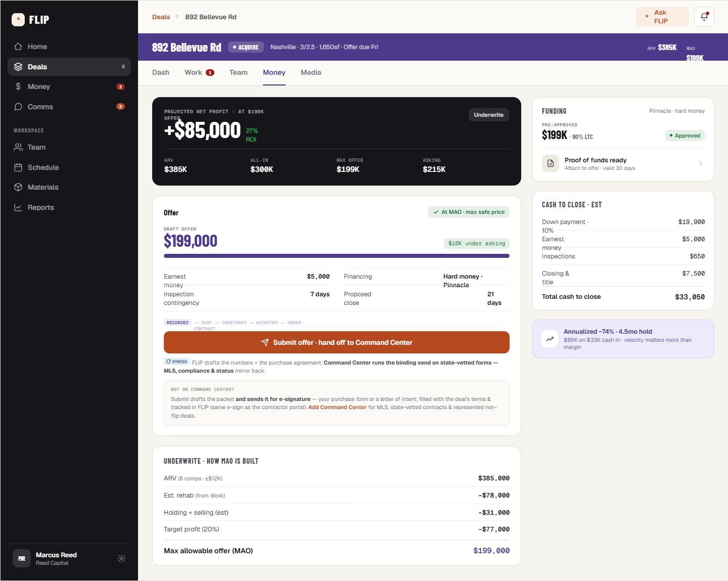
Task: Click the Comms sidebar badge showing 3
Action: (x=120, y=107)
